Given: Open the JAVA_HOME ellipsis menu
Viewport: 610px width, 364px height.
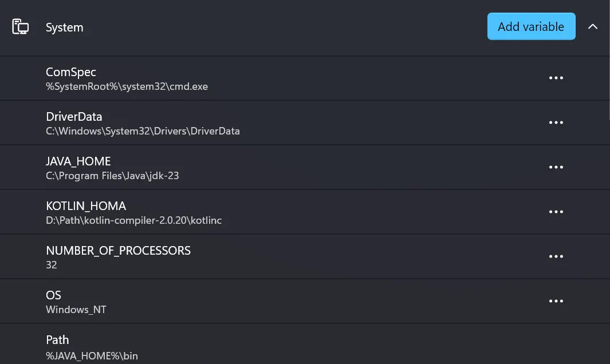Looking at the screenshot, I should [x=556, y=167].
